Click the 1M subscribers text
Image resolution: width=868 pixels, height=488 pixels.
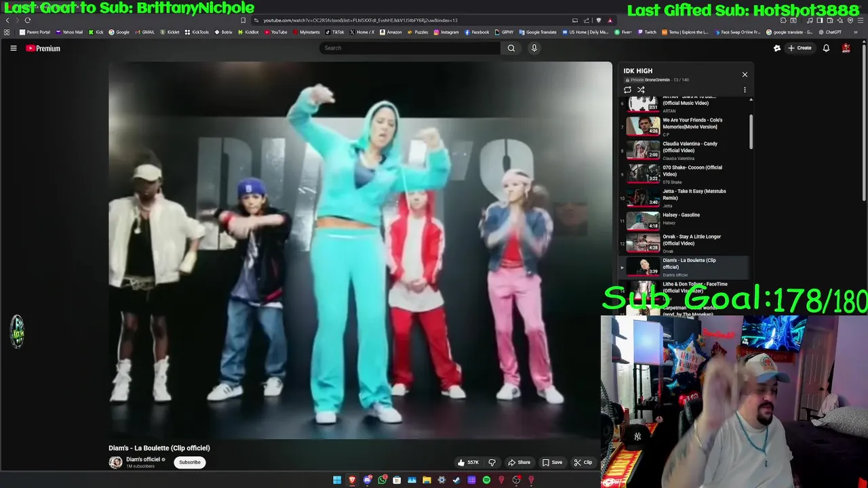pos(140,466)
